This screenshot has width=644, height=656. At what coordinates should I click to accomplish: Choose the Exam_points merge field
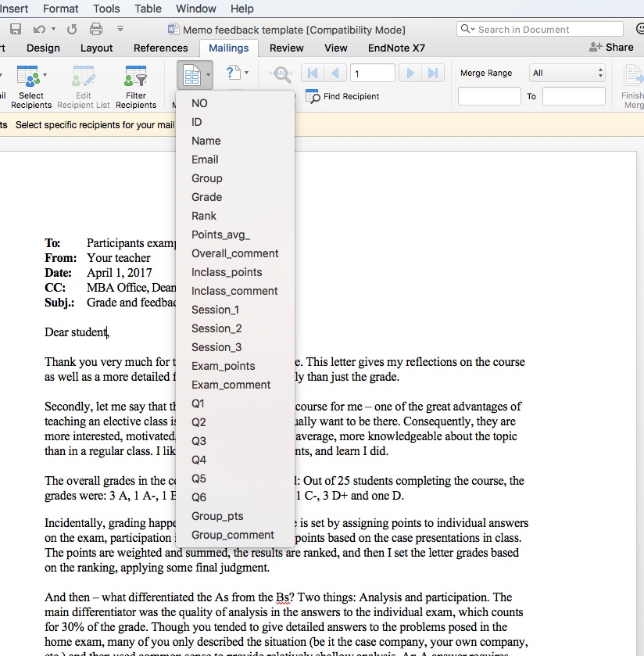pos(223,366)
